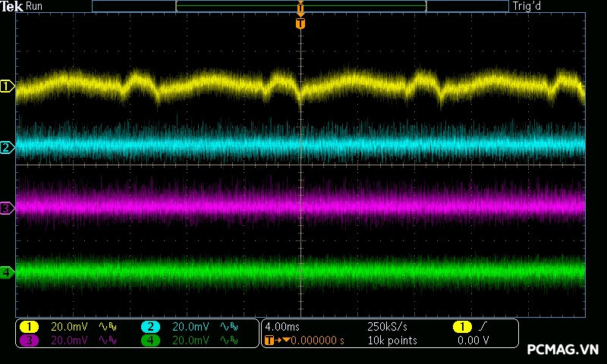
Task: Click the channel 4 green ground marker
Action: 8,272
